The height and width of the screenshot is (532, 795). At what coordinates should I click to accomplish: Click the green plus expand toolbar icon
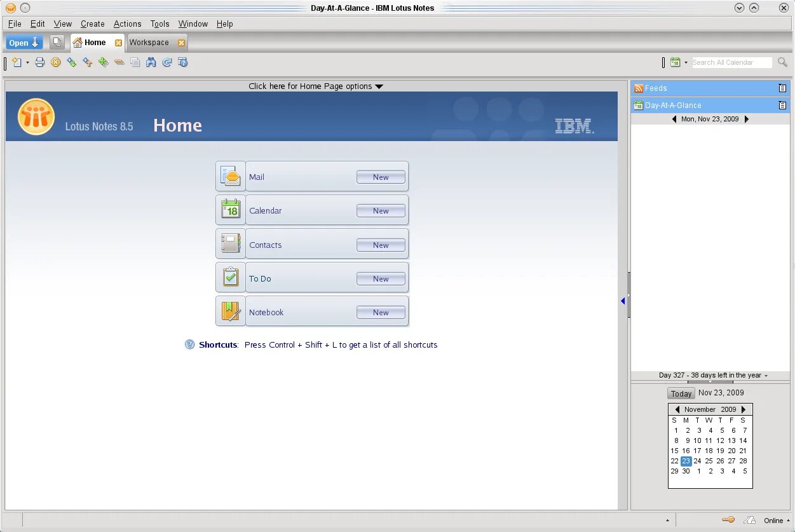(103, 62)
